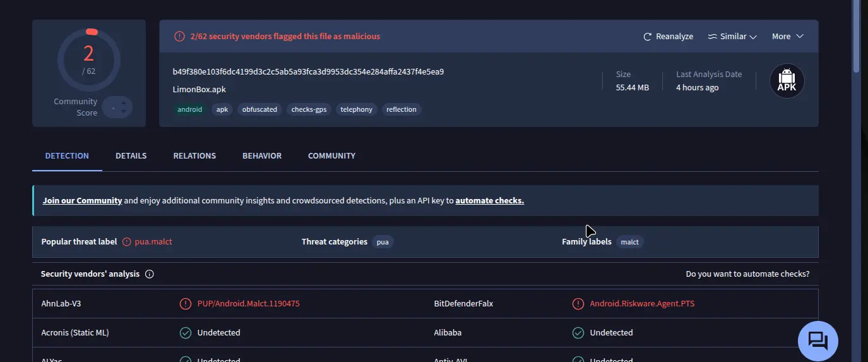Viewport: 868px width, 362px height.
Task: Click the alert icon beside Android.Riskware.Agent.PTS
Action: [x=578, y=304]
